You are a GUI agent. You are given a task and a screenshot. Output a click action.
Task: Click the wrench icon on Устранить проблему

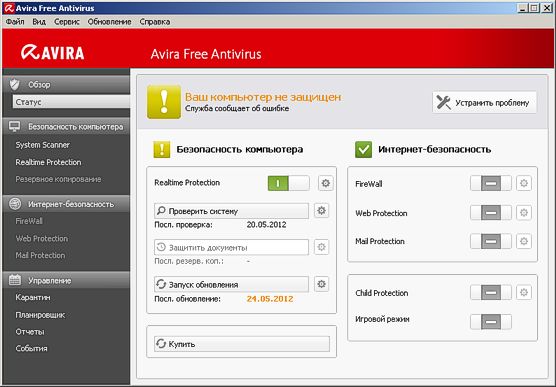click(443, 103)
